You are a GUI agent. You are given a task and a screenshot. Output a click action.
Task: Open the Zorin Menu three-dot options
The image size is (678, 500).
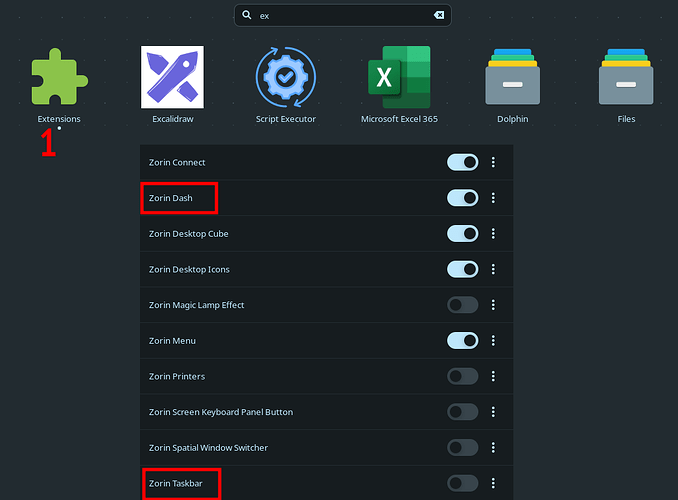coord(493,341)
